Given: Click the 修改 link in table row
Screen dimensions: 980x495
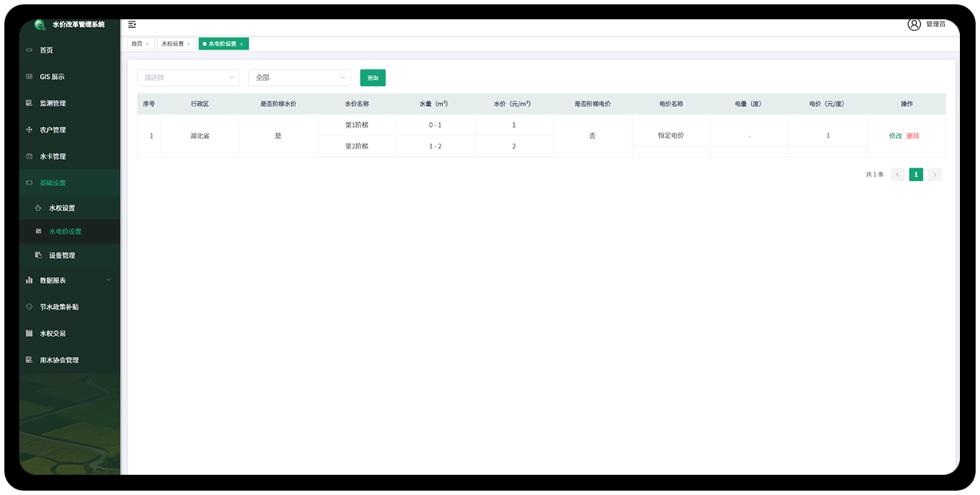Looking at the screenshot, I should pos(895,136).
